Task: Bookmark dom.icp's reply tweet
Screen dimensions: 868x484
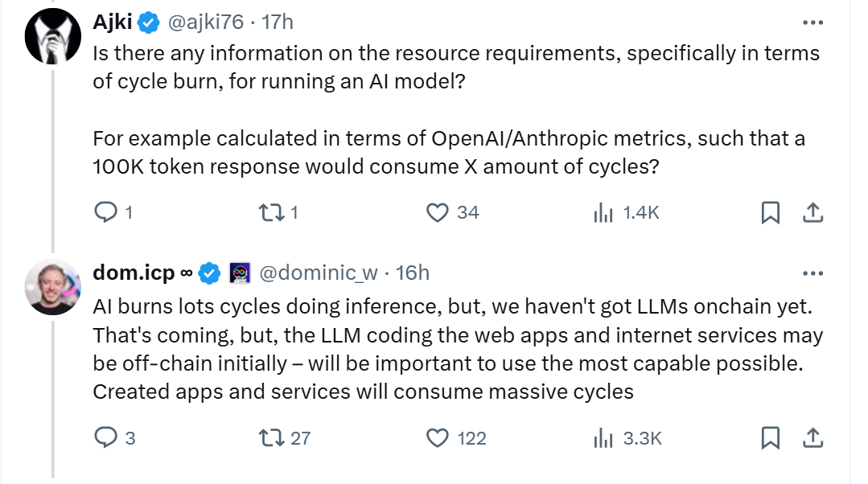Action: (x=769, y=438)
